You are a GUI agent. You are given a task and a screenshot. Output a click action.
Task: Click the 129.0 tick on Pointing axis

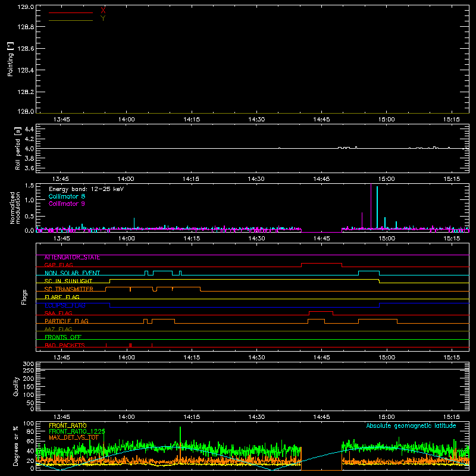point(26,7)
